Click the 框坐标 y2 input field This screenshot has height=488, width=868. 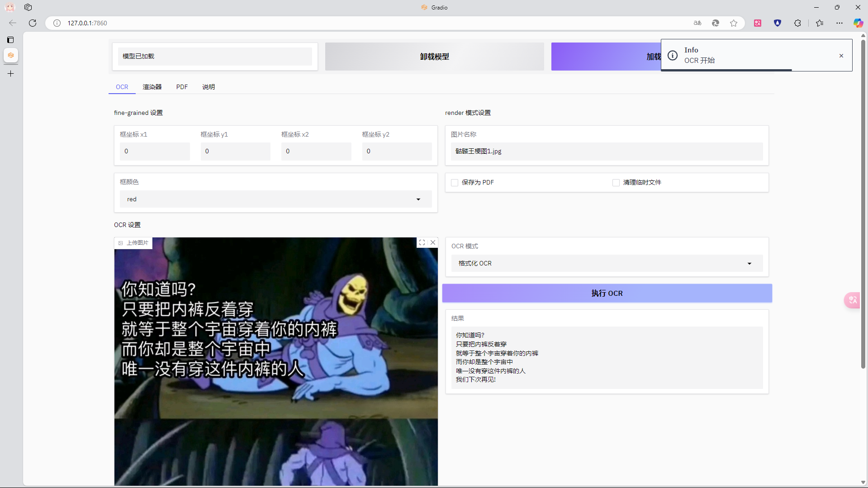[x=397, y=151]
